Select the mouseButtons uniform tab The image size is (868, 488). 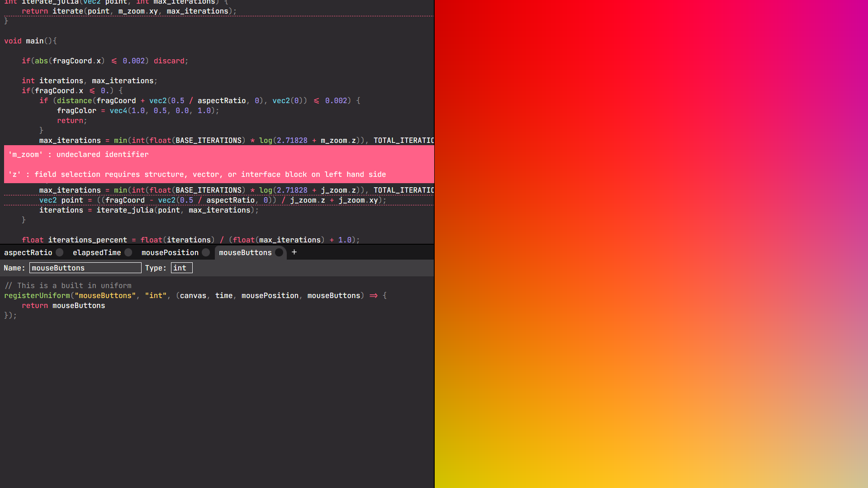[245, 252]
